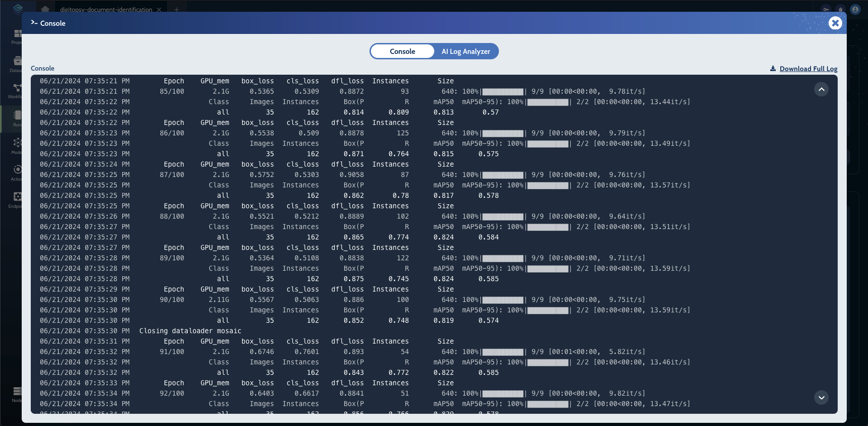
Task: Select the digitopsy-document-identification tab
Action: [x=106, y=10]
